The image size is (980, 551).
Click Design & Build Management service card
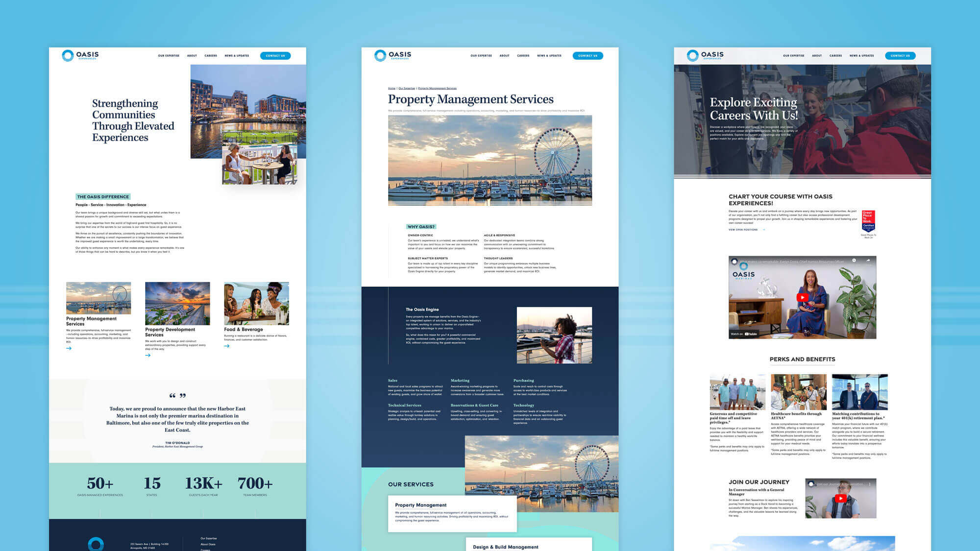(x=529, y=545)
